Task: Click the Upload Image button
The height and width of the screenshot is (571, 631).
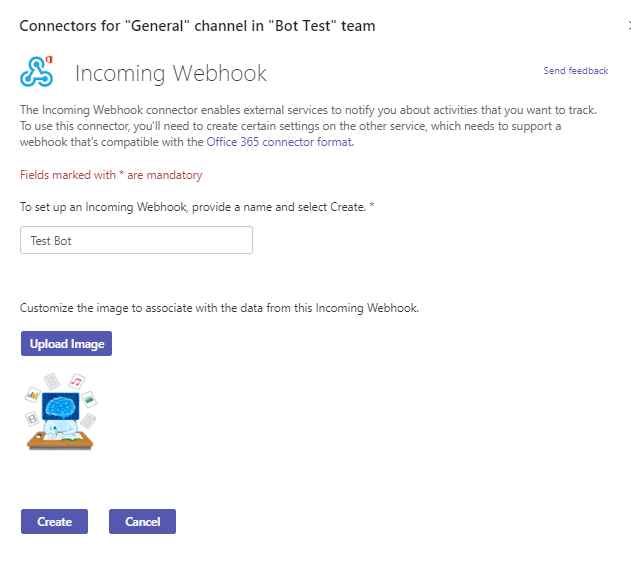Action: pos(66,344)
